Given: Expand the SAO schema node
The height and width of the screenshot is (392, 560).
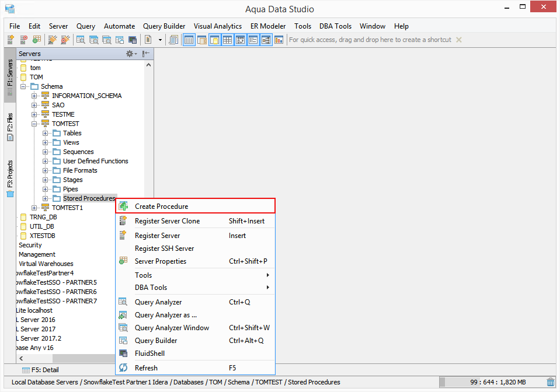Looking at the screenshot, I should [x=34, y=105].
